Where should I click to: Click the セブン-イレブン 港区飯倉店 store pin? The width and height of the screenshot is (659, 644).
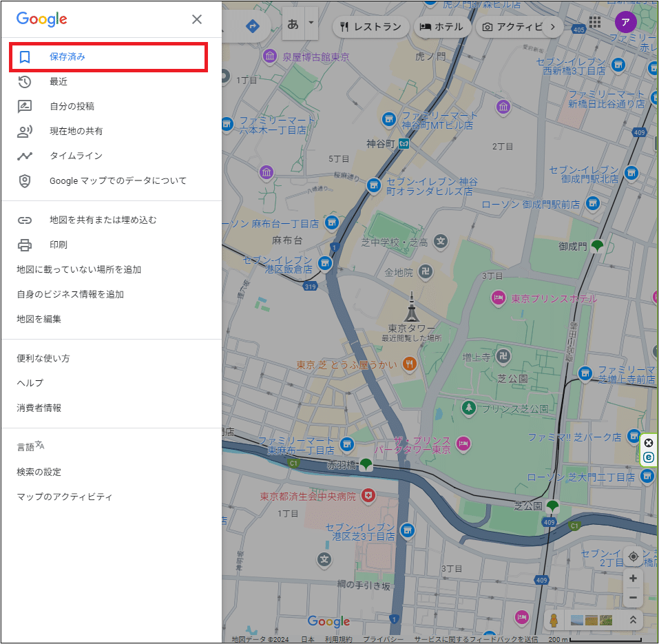[x=324, y=264]
